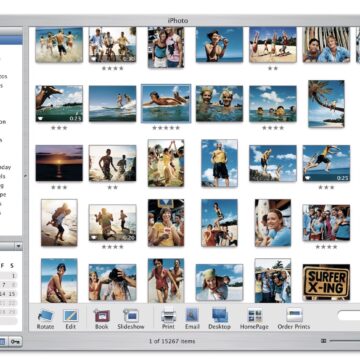This screenshot has height=360, width=360.
Task: Select the couple in red running on beach photo
Action: (166, 280)
